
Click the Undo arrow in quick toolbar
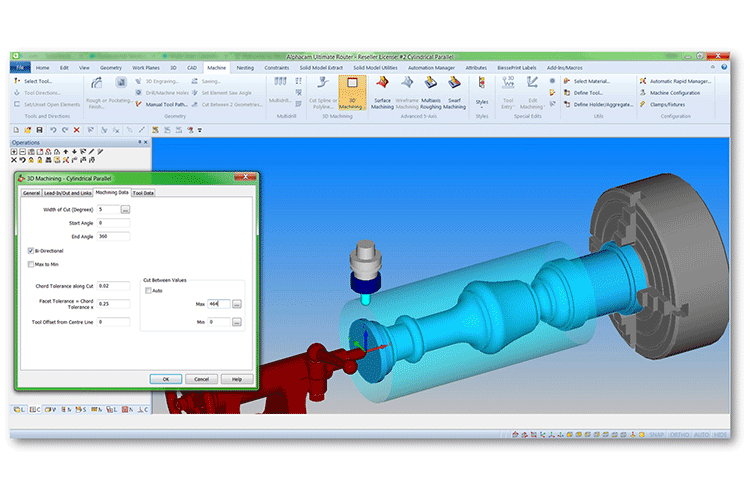click(x=53, y=130)
